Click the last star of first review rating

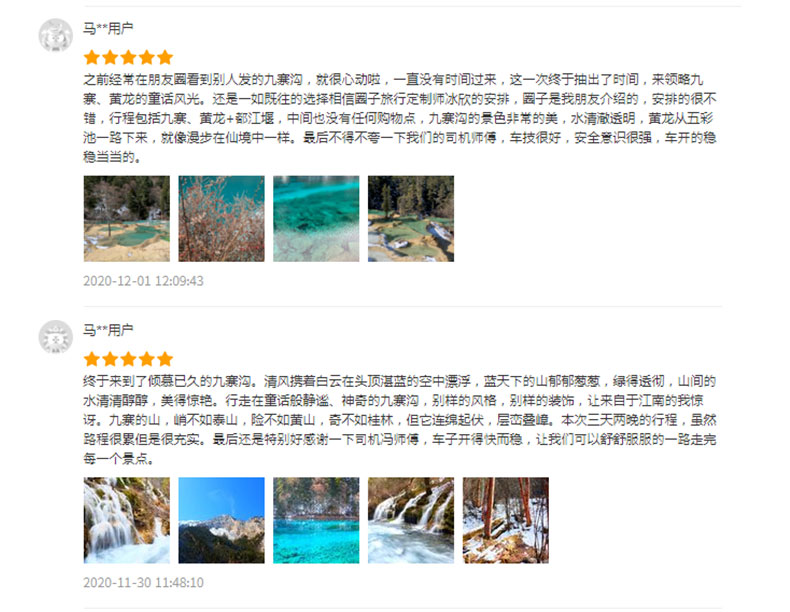(165, 57)
